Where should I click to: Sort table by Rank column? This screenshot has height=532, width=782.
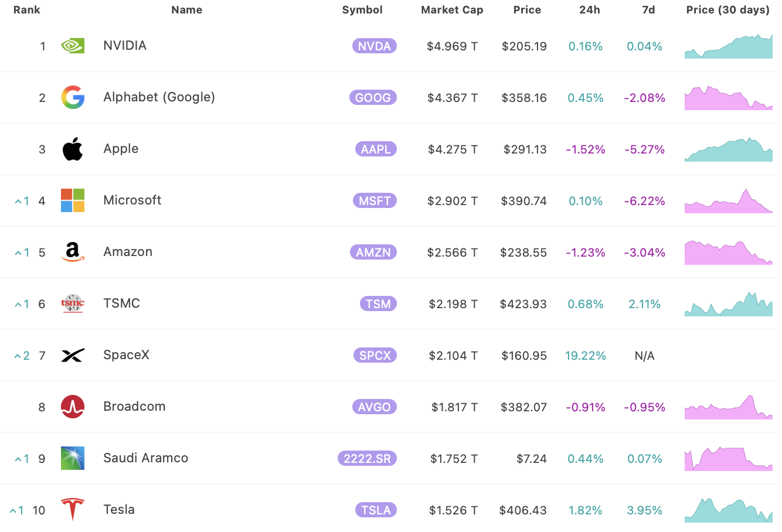pos(27,10)
